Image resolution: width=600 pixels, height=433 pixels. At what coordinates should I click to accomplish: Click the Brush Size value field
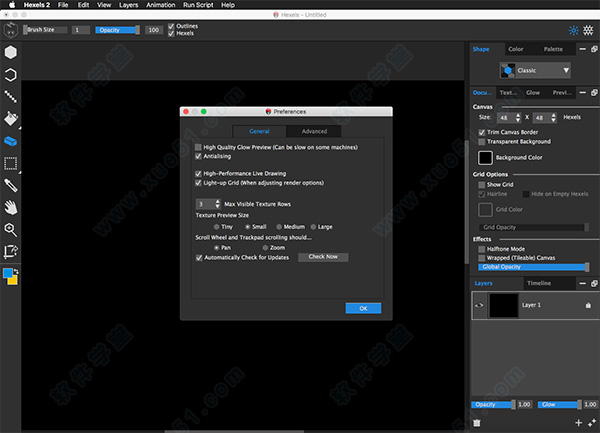pos(81,30)
